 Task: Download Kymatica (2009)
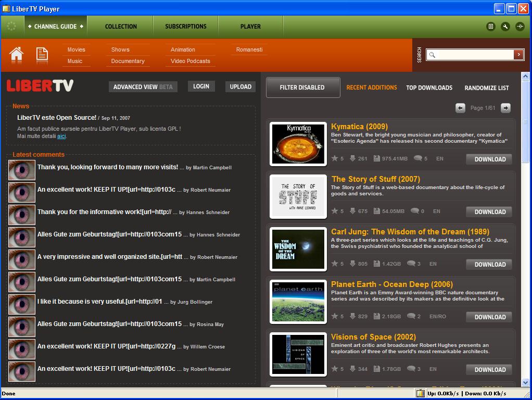click(490, 159)
